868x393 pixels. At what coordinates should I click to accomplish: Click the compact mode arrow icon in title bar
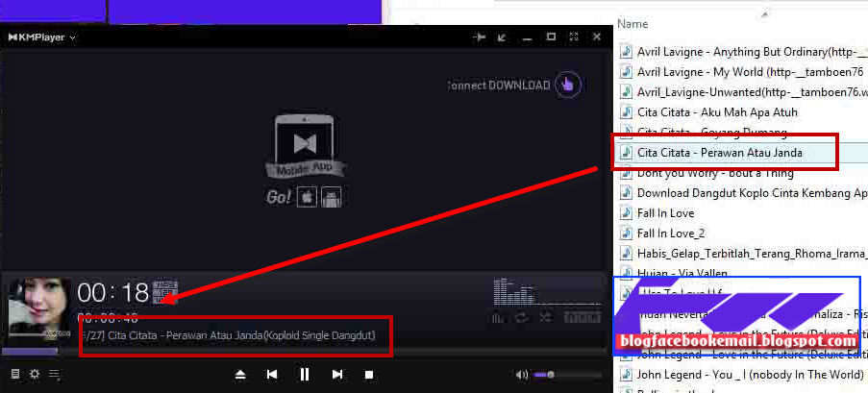pyautogui.click(x=502, y=37)
